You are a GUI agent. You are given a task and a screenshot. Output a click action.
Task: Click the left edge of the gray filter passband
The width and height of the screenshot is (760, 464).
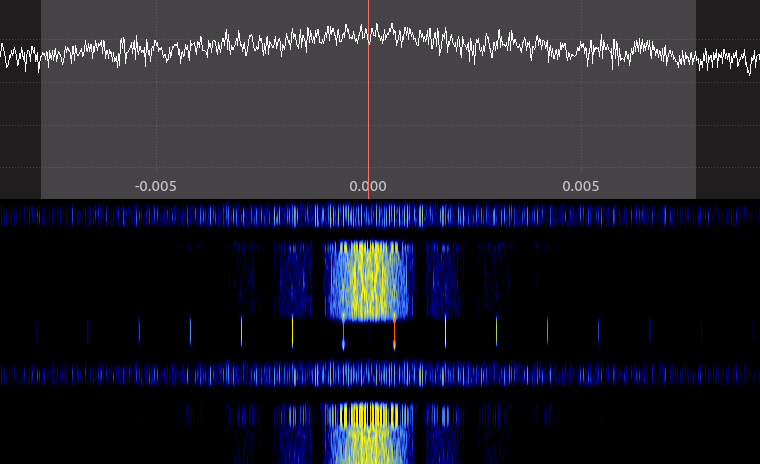click(42, 100)
